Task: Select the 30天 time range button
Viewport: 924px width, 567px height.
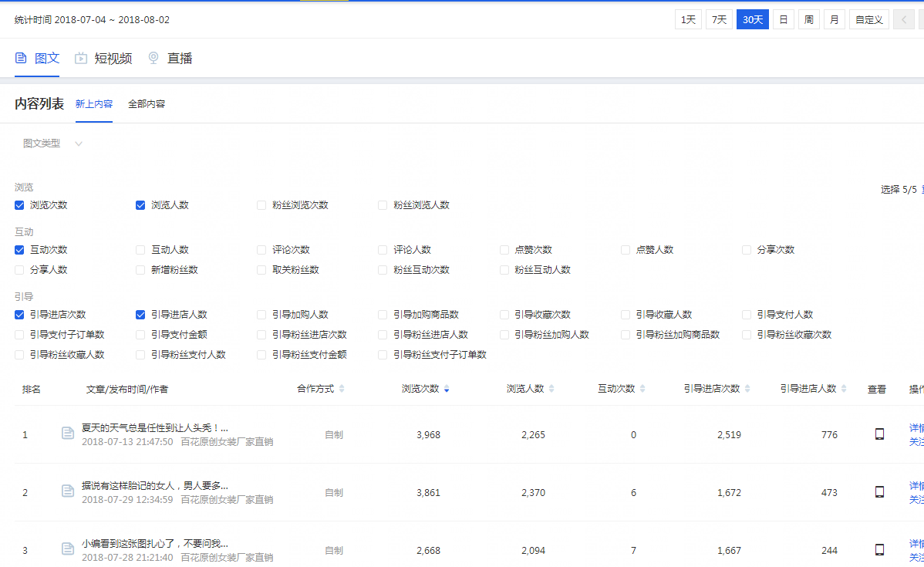Action: (x=753, y=19)
